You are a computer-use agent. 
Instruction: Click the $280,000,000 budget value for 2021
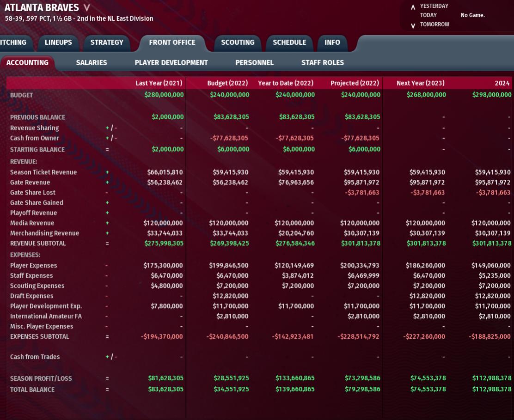click(x=164, y=95)
